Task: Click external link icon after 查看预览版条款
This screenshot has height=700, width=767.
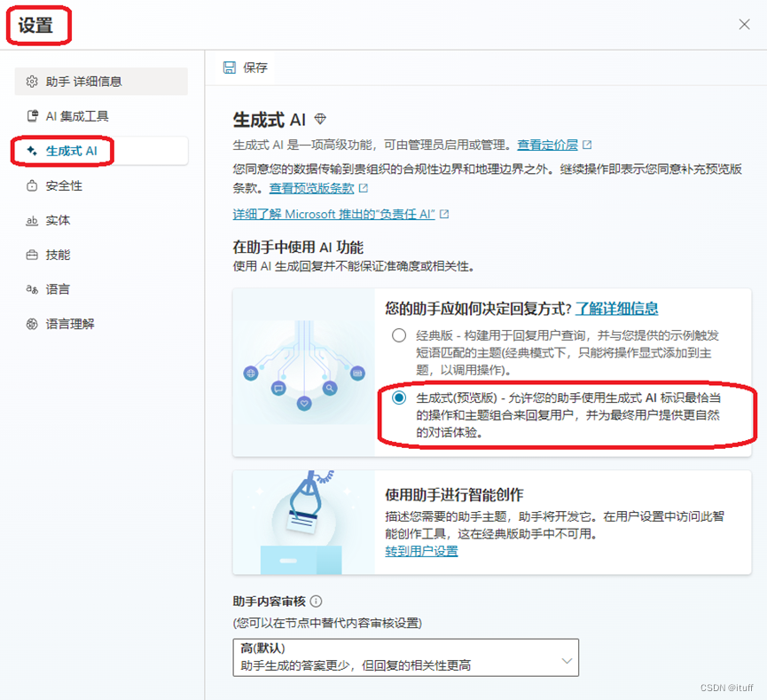Action: click(363, 188)
